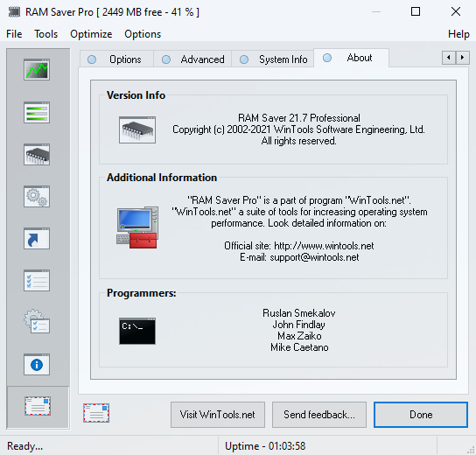Open the double gears settings sidebar icon
The image size is (476, 455).
(x=37, y=196)
